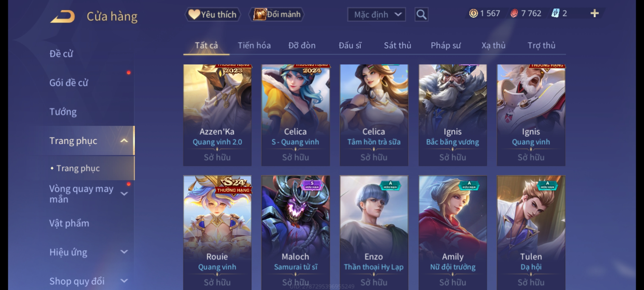The image size is (644, 290).
Task: Go to Tướng in the sidebar
Action: (x=63, y=112)
